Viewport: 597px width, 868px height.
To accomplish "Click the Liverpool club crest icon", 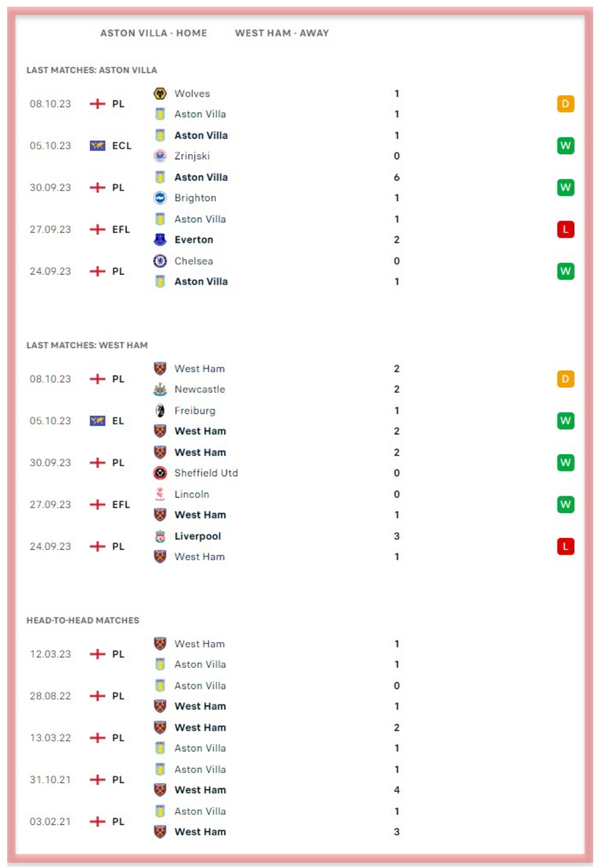I will click(160, 536).
